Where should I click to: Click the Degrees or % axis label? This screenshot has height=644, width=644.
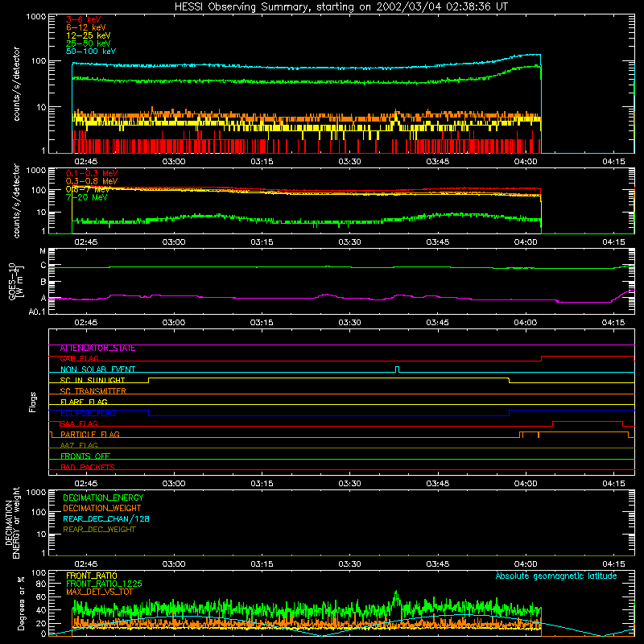coord(22,604)
